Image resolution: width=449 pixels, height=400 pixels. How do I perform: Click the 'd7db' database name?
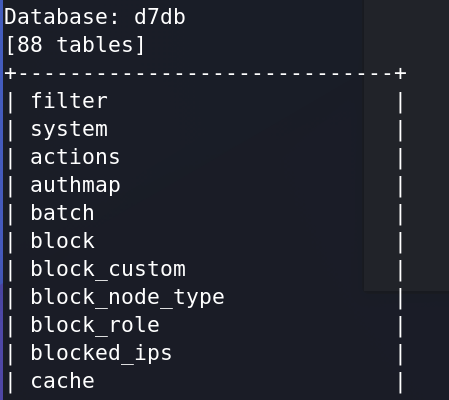(160, 17)
